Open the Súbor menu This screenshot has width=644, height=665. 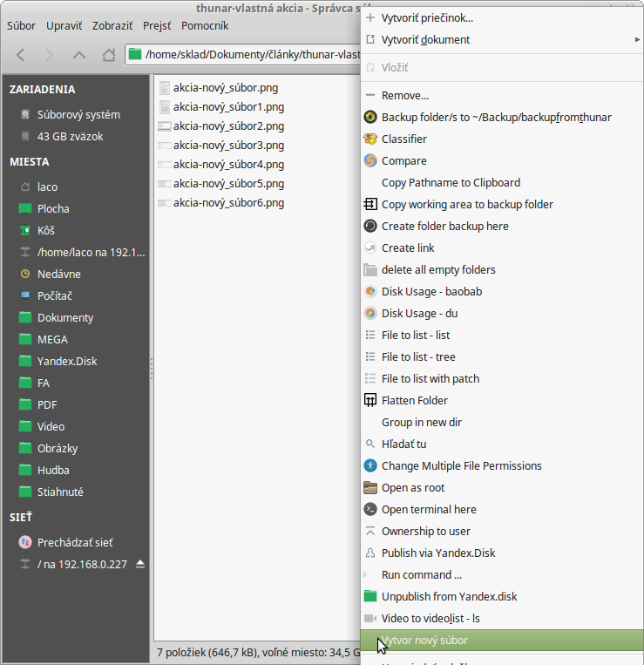click(21, 26)
